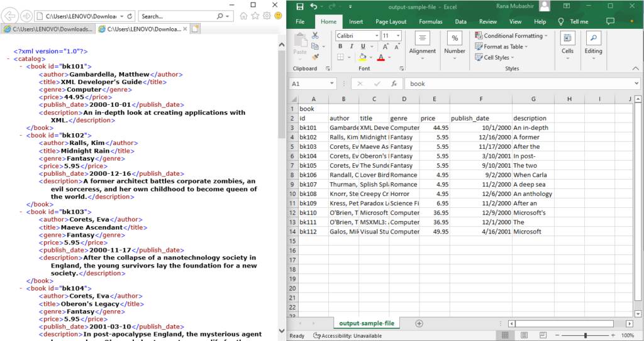Select cell containing bk105
Viewport: 644px width, 341px height.
tap(313, 165)
